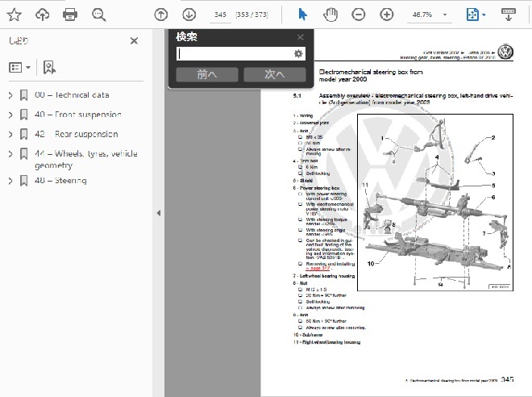The width and height of the screenshot is (532, 397).
Task: Click the page number field 345
Action: coord(220,15)
